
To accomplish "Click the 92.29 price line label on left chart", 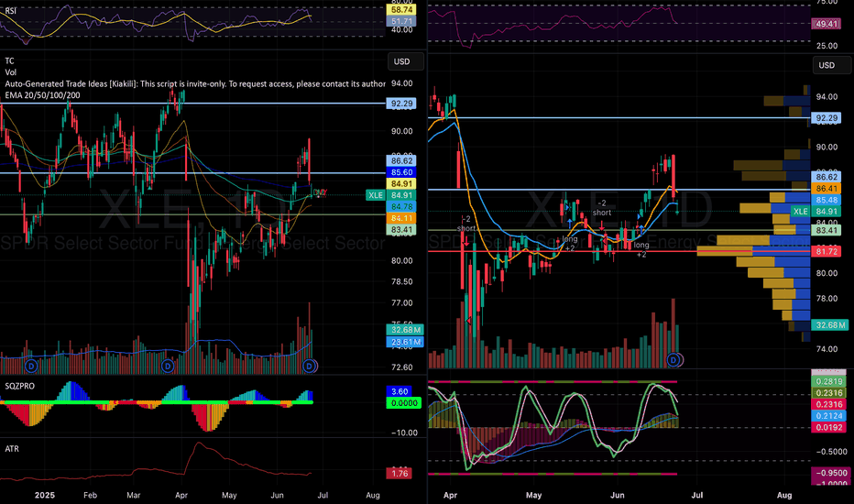I will click(x=401, y=104).
